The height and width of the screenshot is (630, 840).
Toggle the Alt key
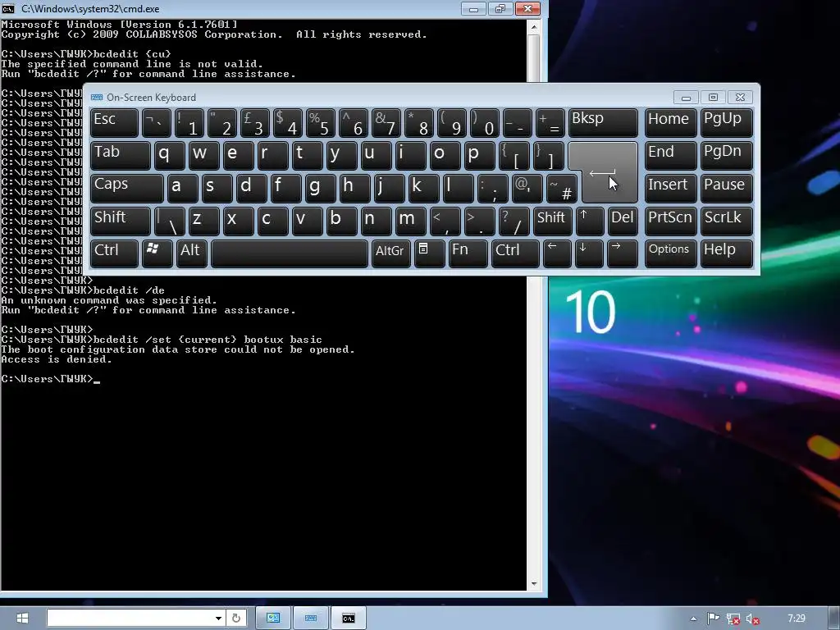tap(192, 254)
